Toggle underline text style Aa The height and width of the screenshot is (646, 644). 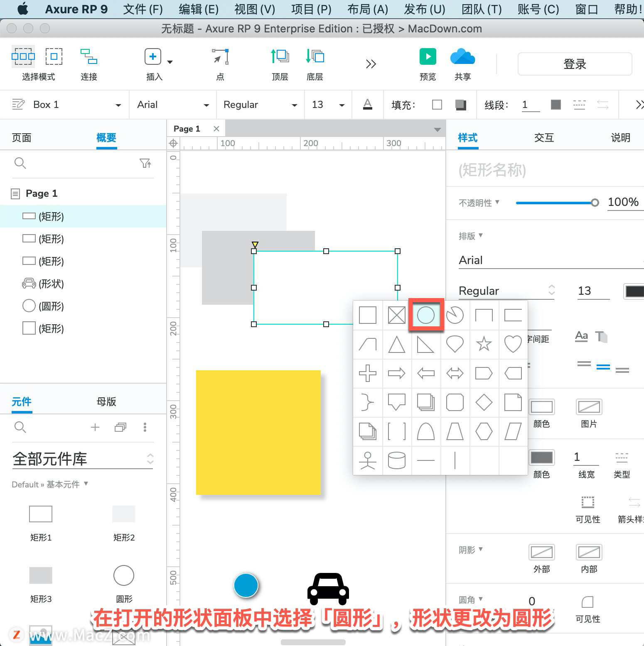[582, 336]
